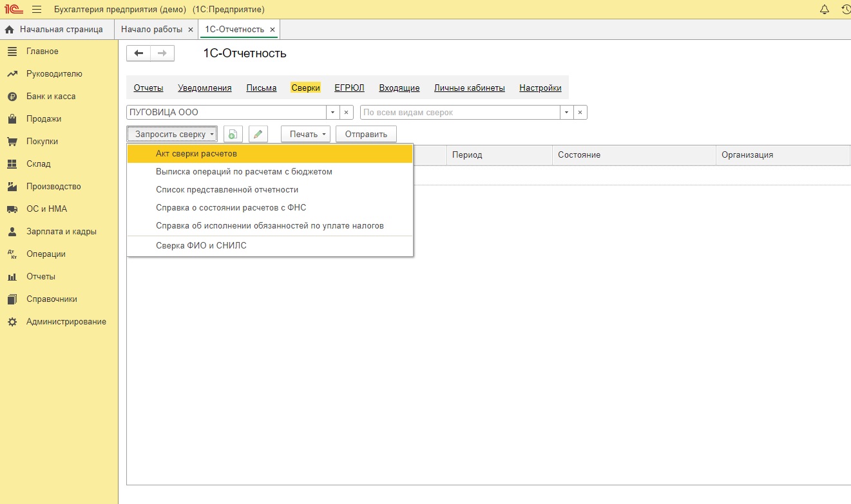
Task: Close the 1С-Отчетность tab
Action: pos(273,30)
